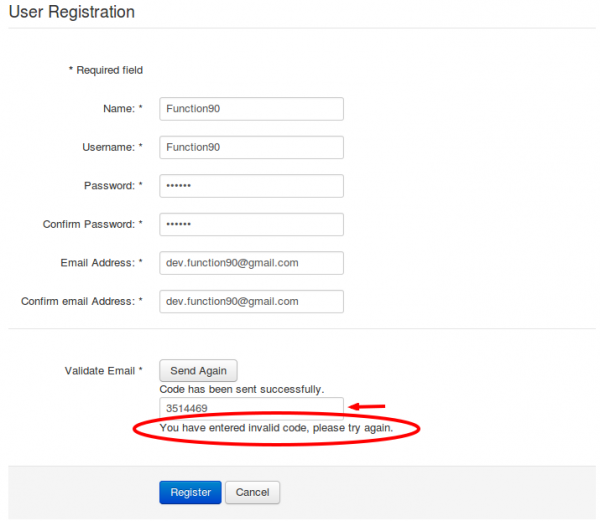Click the User Registration heading
This screenshot has height=521, width=600.
pos(72,12)
